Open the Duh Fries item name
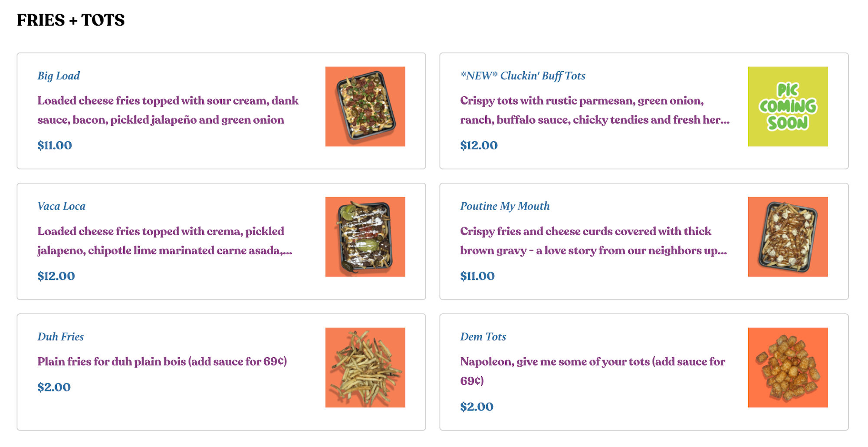 click(x=60, y=337)
